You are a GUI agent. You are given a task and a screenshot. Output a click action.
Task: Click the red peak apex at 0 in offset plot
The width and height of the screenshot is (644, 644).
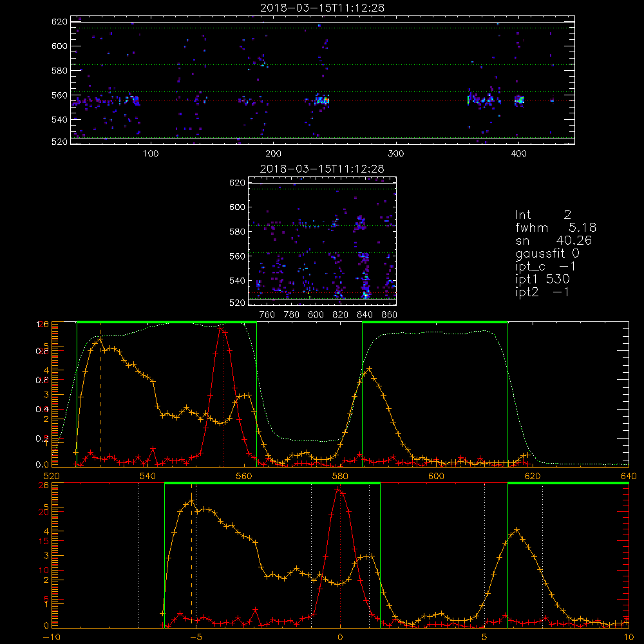(x=337, y=489)
